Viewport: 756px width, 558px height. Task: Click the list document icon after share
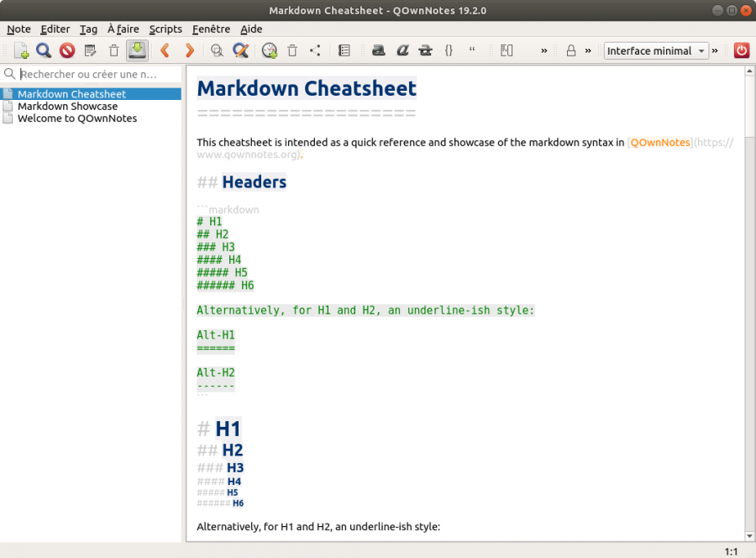(344, 50)
